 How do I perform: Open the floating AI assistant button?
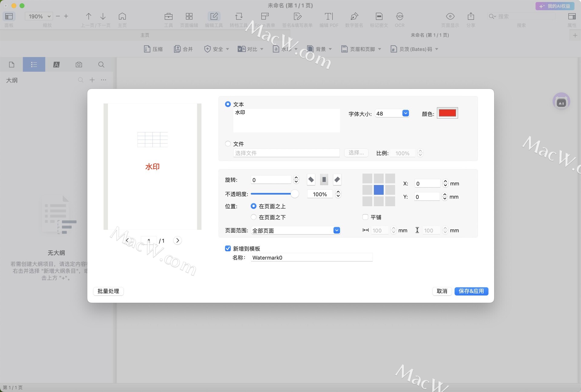pyautogui.click(x=561, y=102)
